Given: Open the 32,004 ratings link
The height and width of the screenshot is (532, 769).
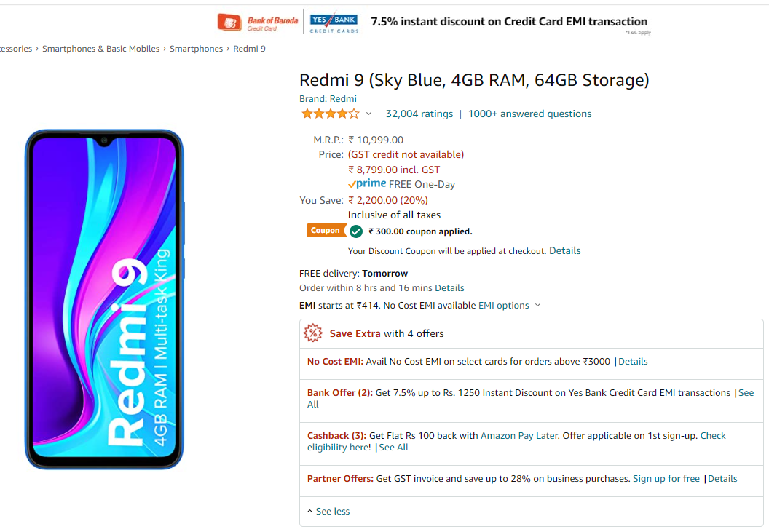Looking at the screenshot, I should coord(419,114).
